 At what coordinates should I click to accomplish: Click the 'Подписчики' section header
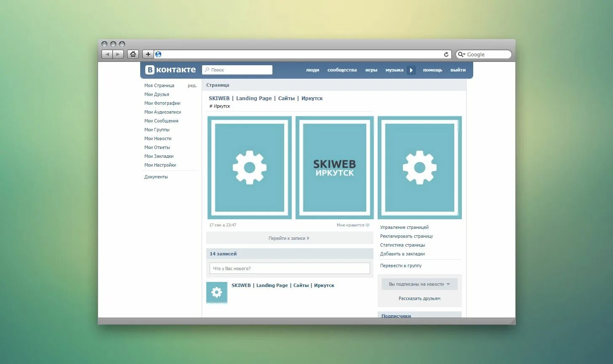(x=396, y=316)
